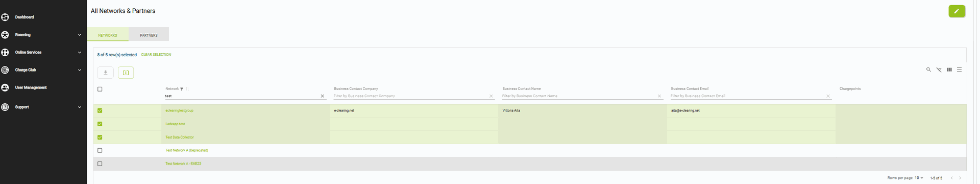Image resolution: width=980 pixels, height=184 pixels.
Task: Switch to the Networks tab
Action: coord(108,34)
